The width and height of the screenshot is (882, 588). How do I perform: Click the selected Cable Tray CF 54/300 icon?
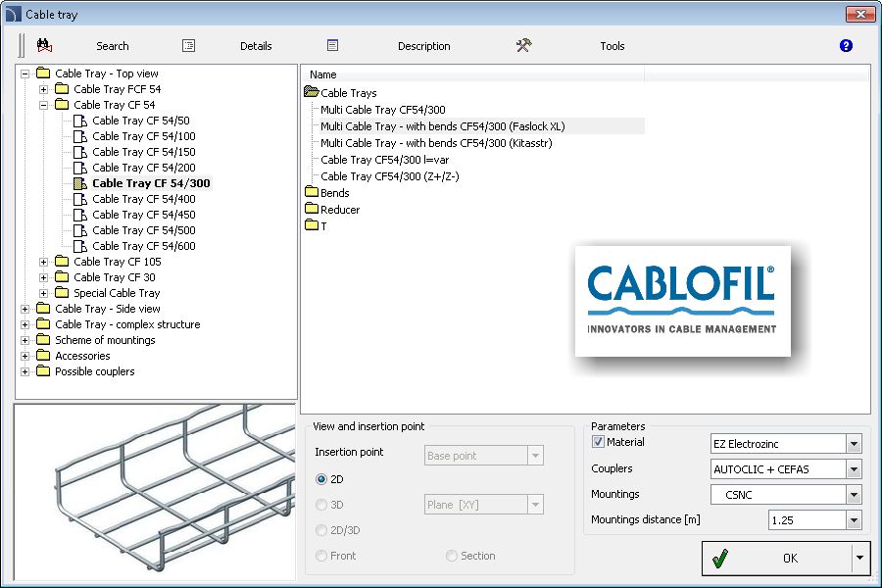coord(80,183)
